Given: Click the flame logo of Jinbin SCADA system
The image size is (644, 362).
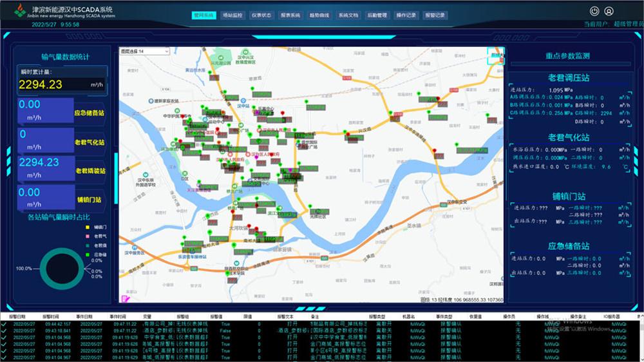Looking at the screenshot, I should [20, 11].
